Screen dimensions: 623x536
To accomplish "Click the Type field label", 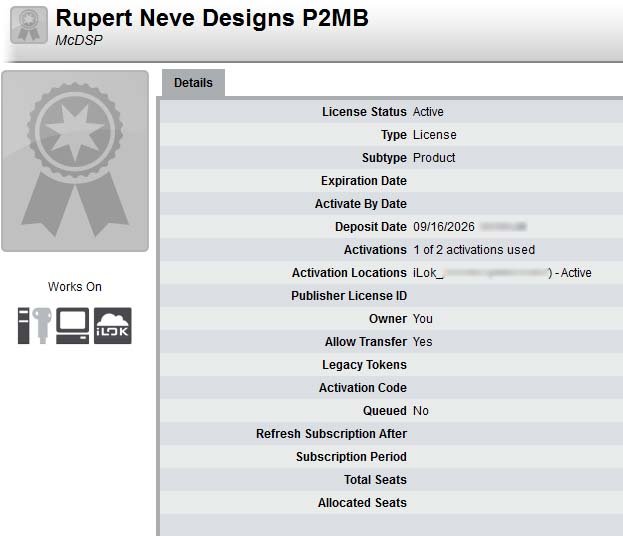I will [x=394, y=135].
